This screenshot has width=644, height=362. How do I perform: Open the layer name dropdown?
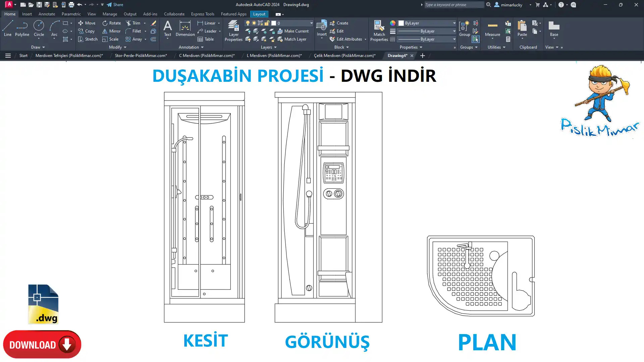tap(311, 23)
